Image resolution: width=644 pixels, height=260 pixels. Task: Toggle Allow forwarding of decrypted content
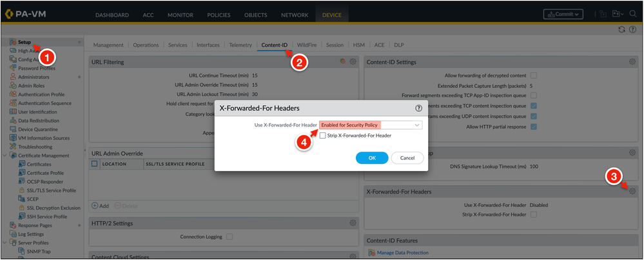click(x=534, y=75)
